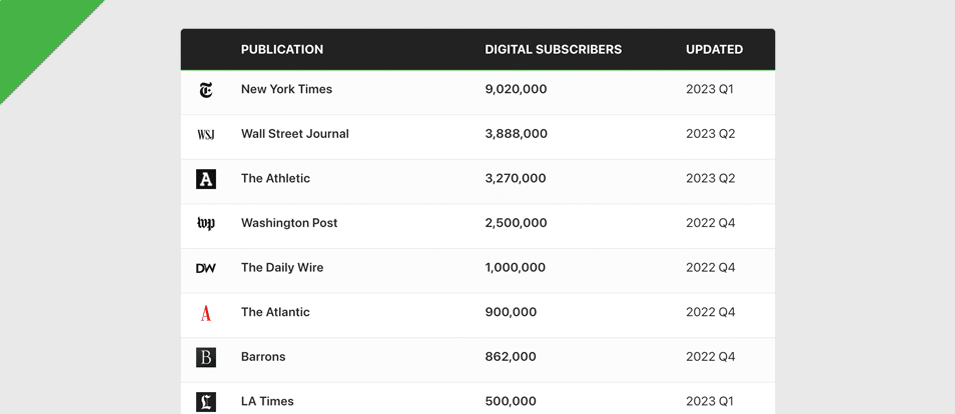Click The Athletic 2023 Q2 date

click(x=711, y=178)
